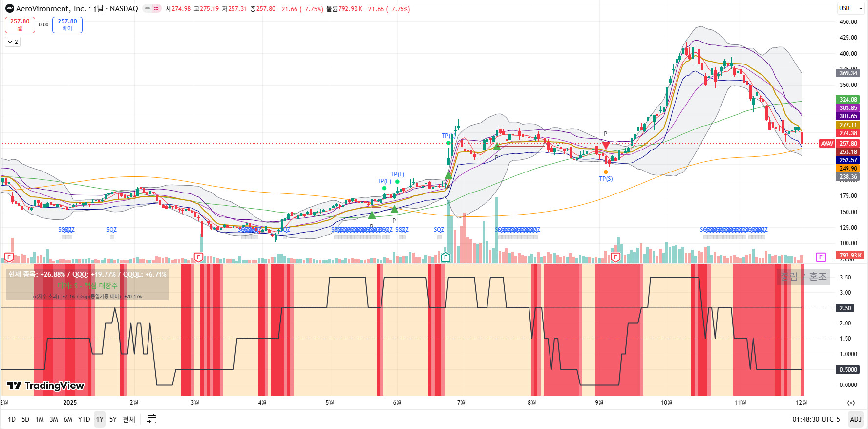The height and width of the screenshot is (429, 868).
Task: Toggle the ADJ adjusted-price button
Action: tap(856, 419)
